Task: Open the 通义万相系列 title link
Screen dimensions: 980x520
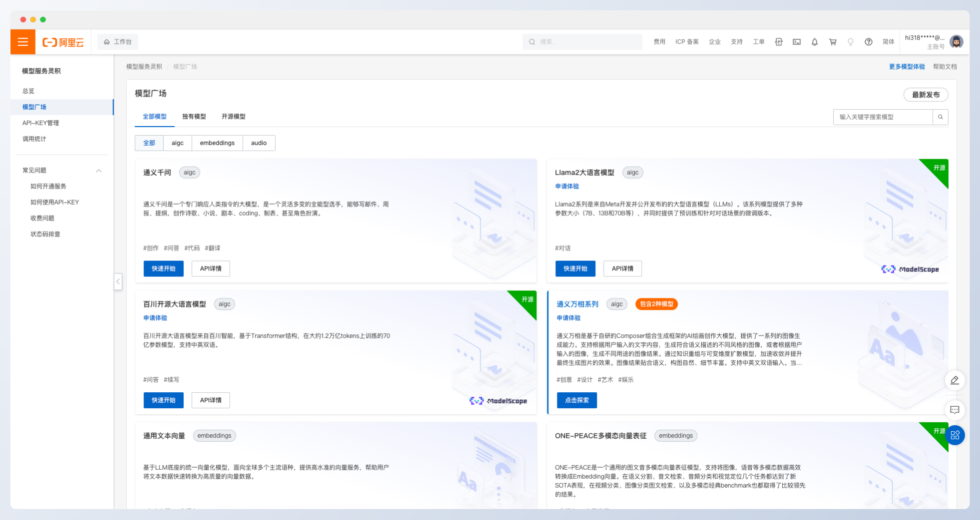Action: [x=577, y=304]
